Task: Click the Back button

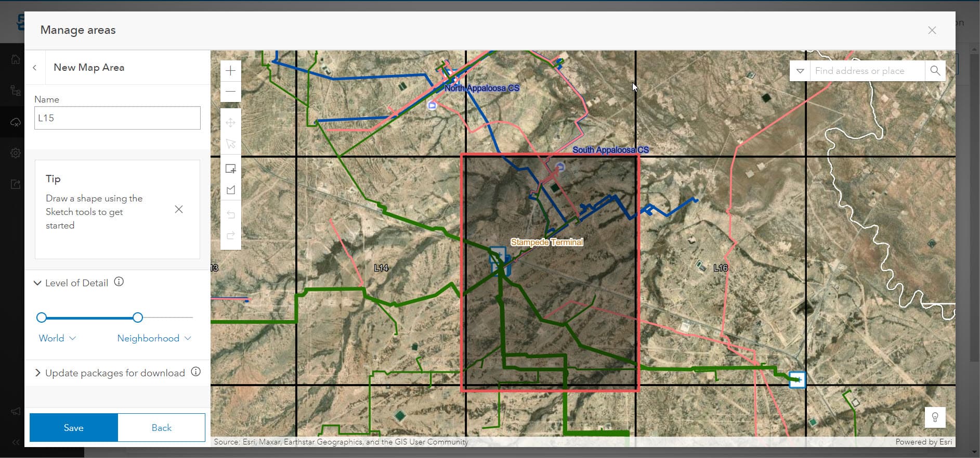Action: pyautogui.click(x=162, y=428)
